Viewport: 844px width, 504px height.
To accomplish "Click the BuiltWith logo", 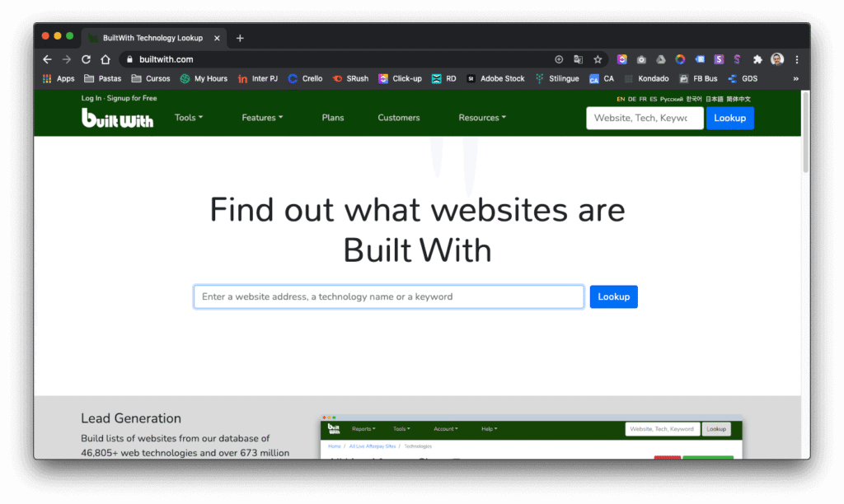I will coord(117,118).
